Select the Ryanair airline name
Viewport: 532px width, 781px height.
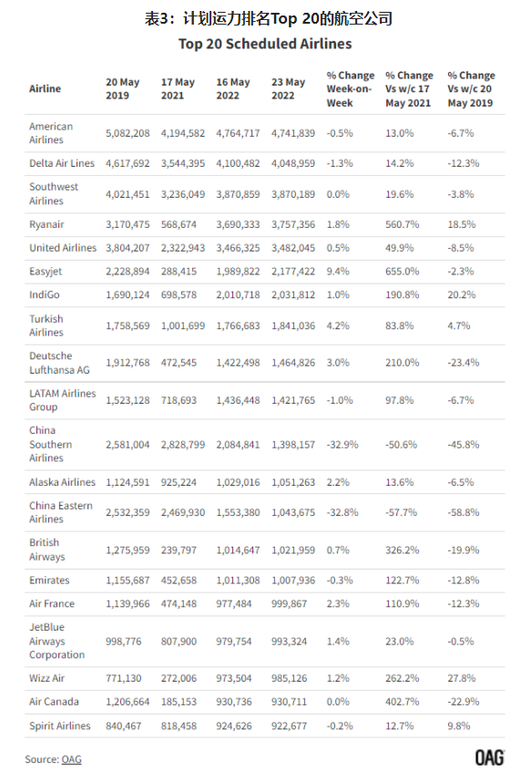coord(46,224)
